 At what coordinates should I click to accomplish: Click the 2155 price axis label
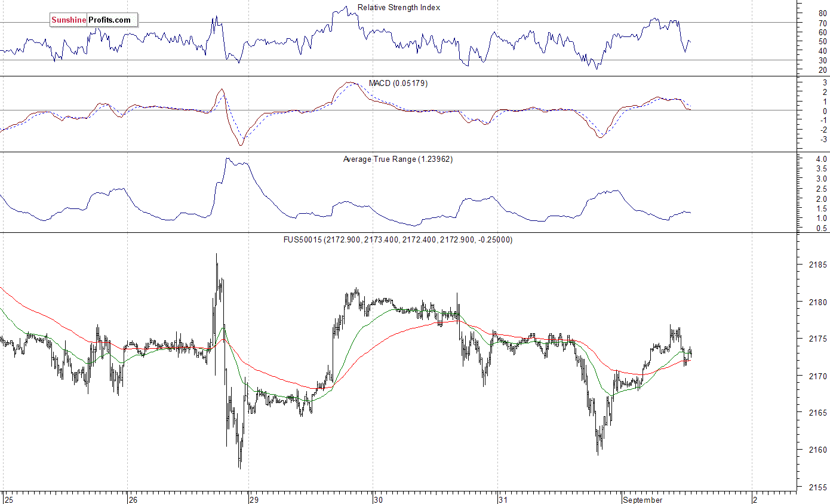[x=817, y=487]
